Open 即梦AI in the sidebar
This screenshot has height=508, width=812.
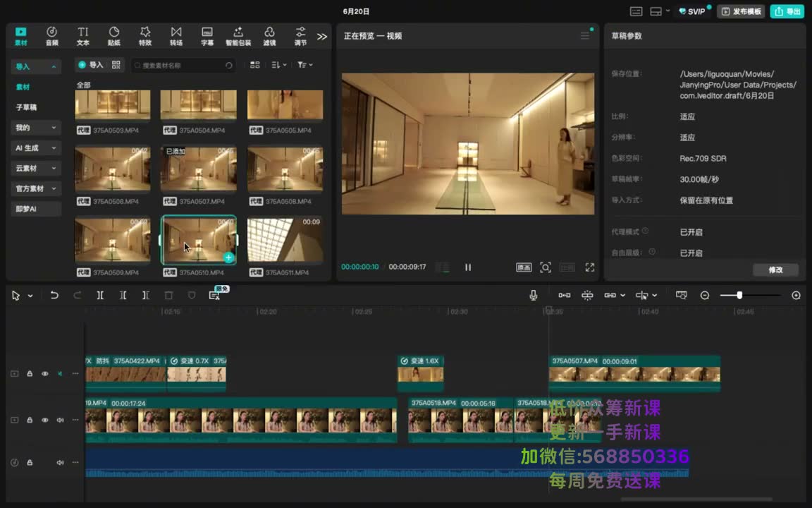click(x=36, y=209)
